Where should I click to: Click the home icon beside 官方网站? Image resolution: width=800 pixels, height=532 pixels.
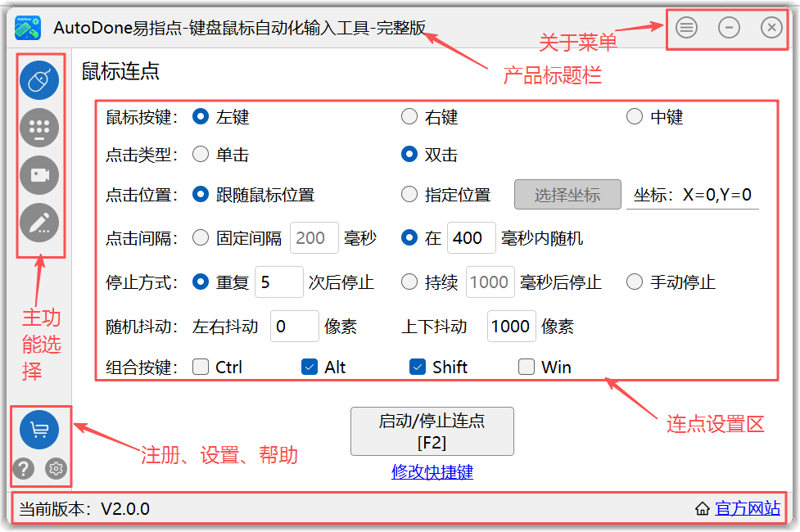click(702, 508)
